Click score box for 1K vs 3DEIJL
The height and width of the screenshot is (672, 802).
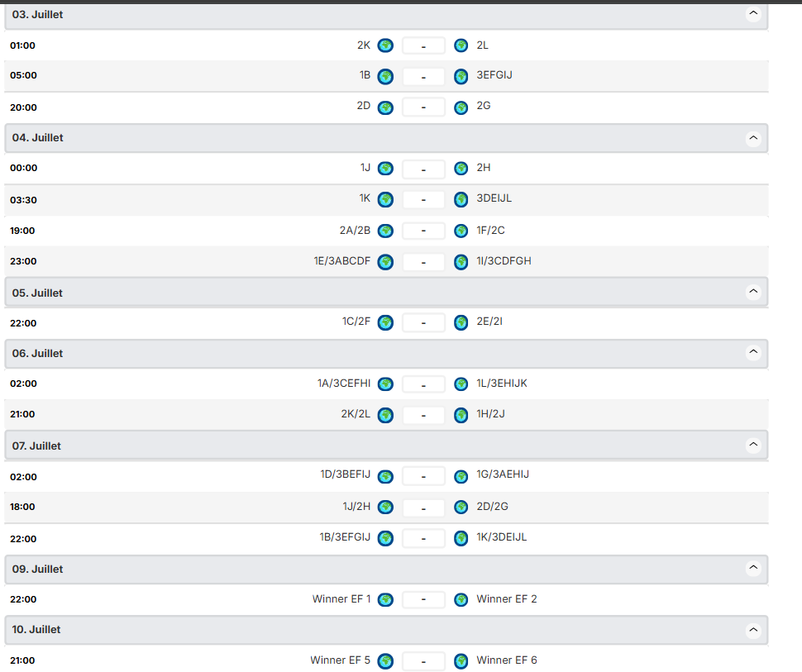coord(423,200)
